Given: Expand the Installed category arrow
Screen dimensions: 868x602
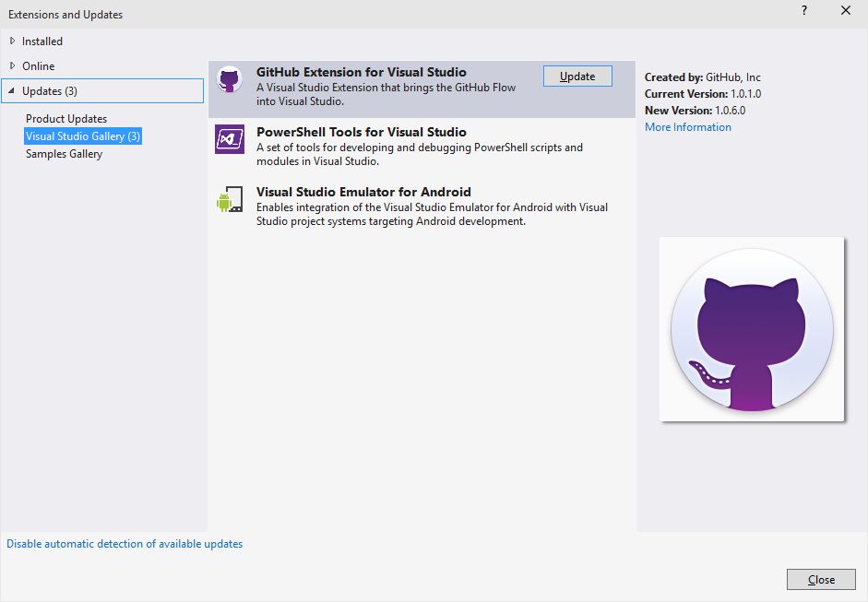Looking at the screenshot, I should point(12,41).
